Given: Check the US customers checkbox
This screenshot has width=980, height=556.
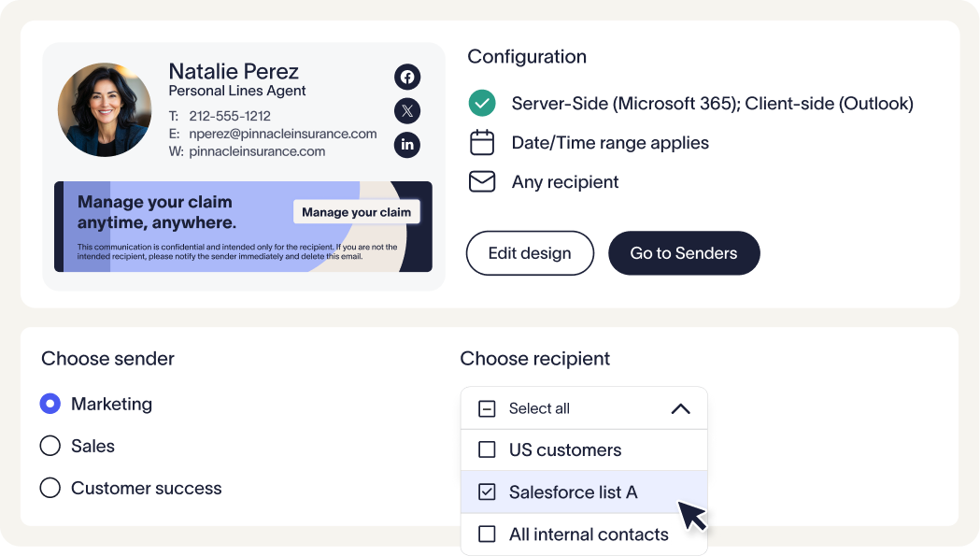Looking at the screenshot, I should click(487, 449).
